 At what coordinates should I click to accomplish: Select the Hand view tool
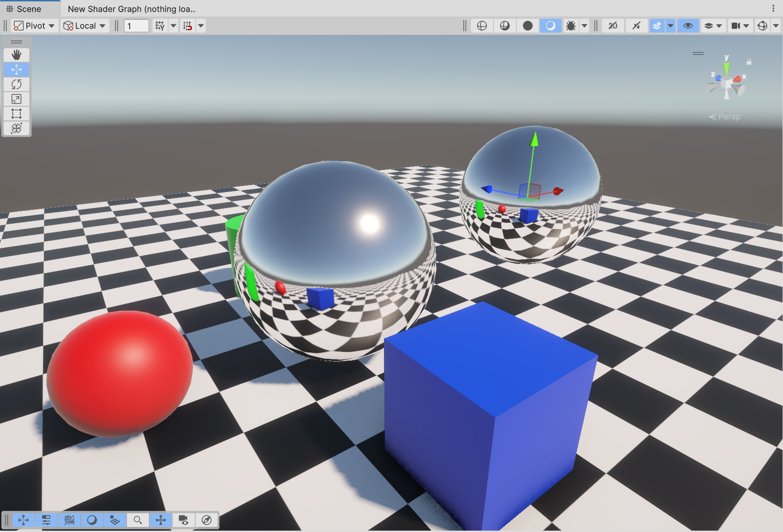(16, 55)
